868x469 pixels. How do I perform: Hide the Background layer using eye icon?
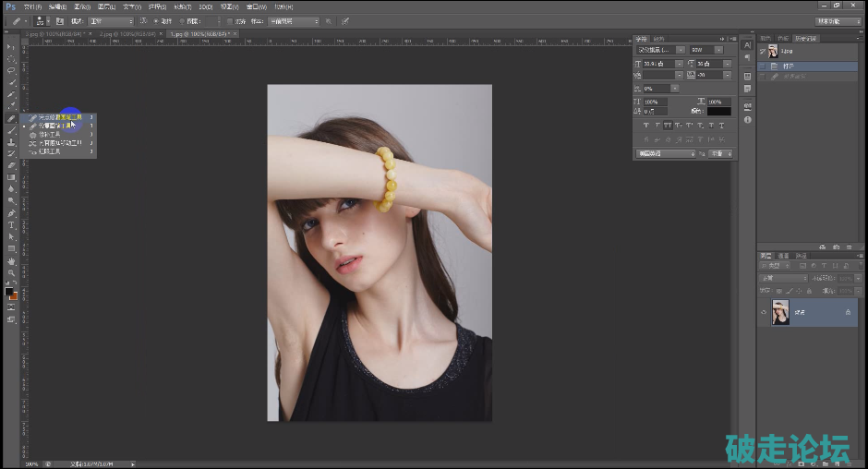(x=763, y=314)
